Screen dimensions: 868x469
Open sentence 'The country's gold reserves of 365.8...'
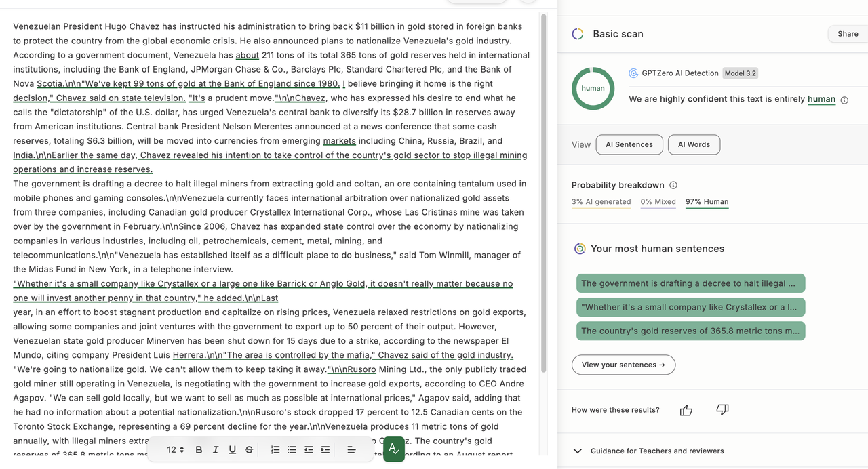click(x=690, y=331)
